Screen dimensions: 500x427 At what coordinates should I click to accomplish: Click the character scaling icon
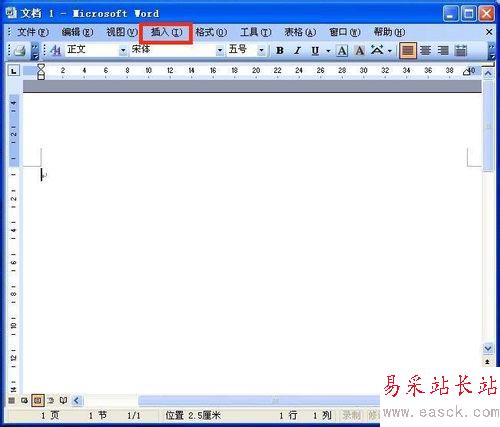click(x=377, y=51)
